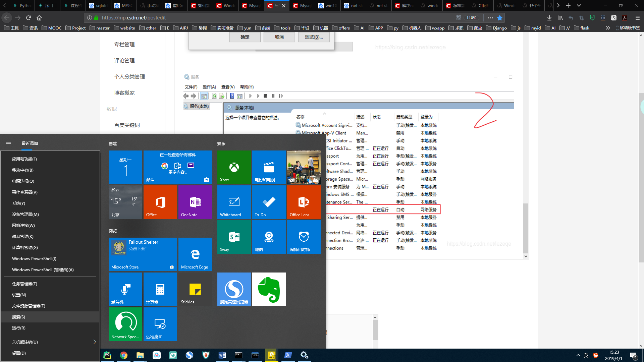Open the browser tab list dropdown
Screen dimensions: 644x362
click(579, 5)
